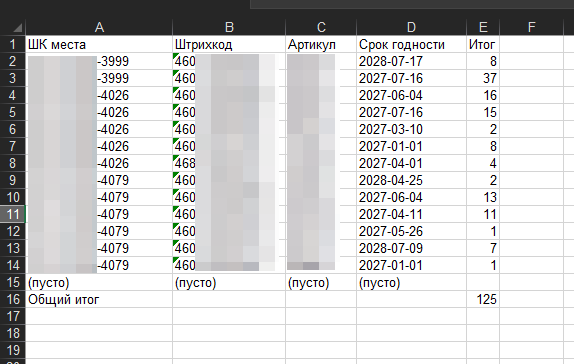Select column B header
574x364 pixels.
point(229,27)
